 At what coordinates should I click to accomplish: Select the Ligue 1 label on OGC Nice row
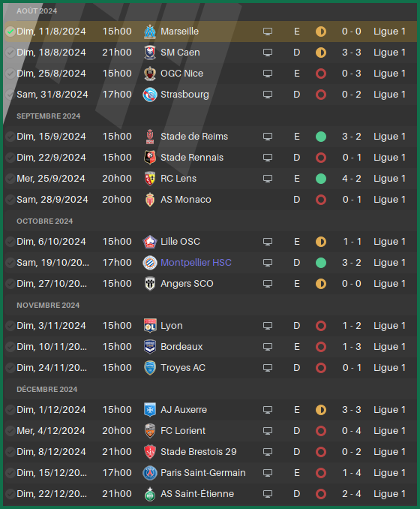pos(389,74)
